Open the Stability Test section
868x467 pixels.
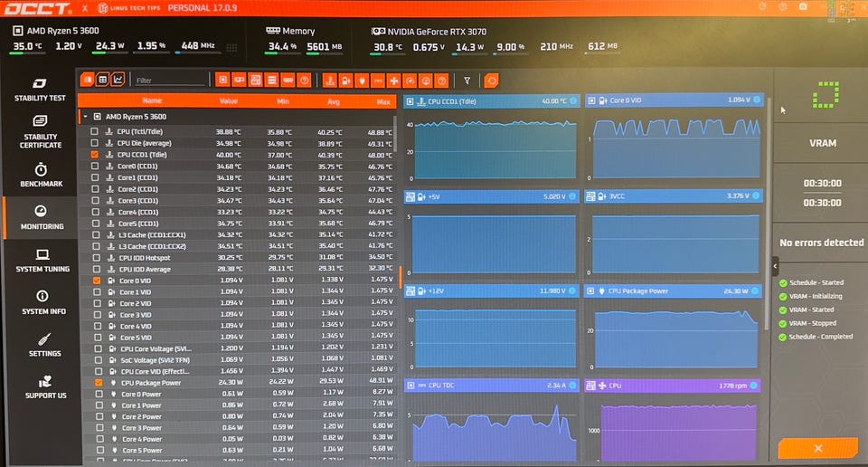point(39,90)
